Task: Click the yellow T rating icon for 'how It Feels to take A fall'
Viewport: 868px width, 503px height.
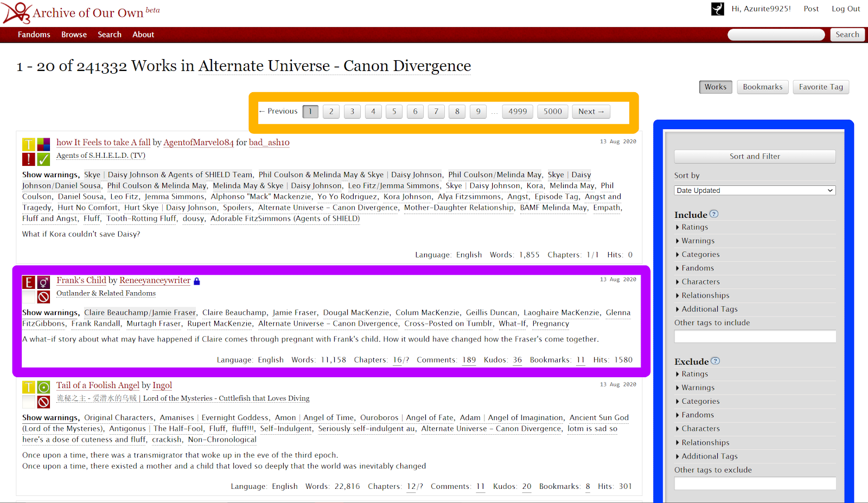Action: [29, 145]
